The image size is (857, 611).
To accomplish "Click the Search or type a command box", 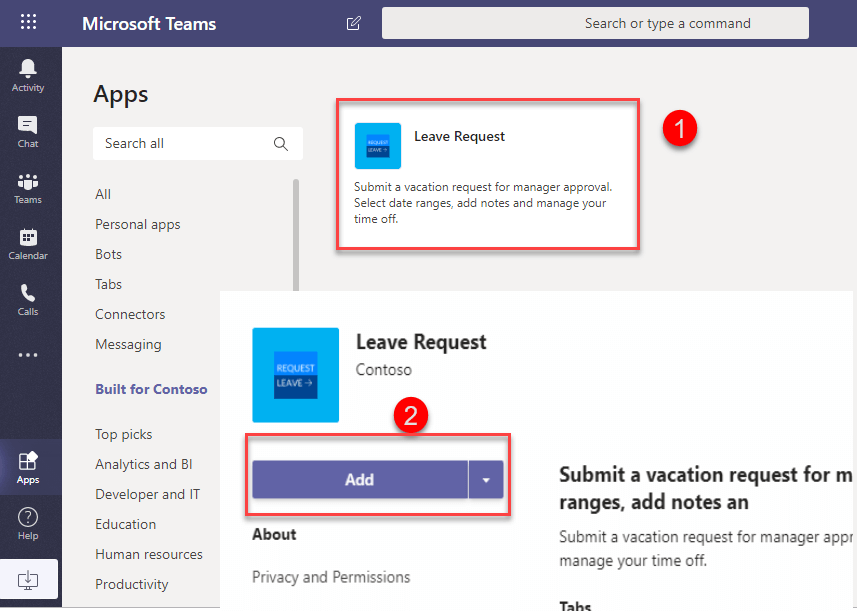I will (x=595, y=23).
